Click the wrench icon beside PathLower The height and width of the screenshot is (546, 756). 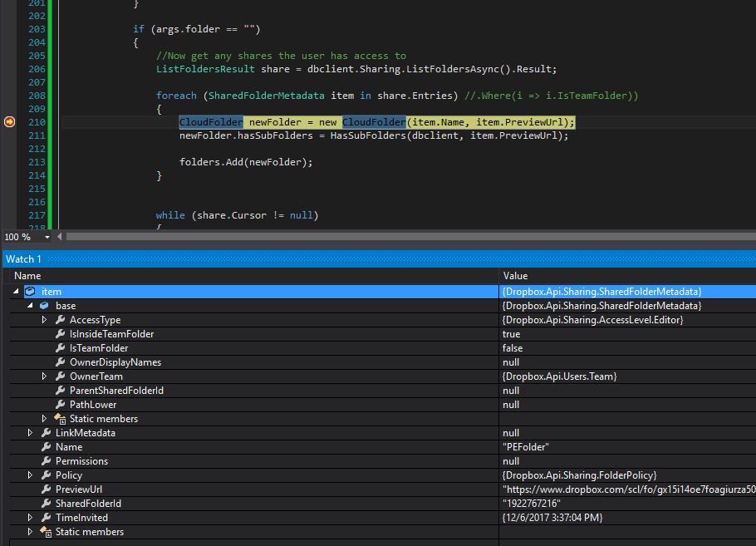60,405
